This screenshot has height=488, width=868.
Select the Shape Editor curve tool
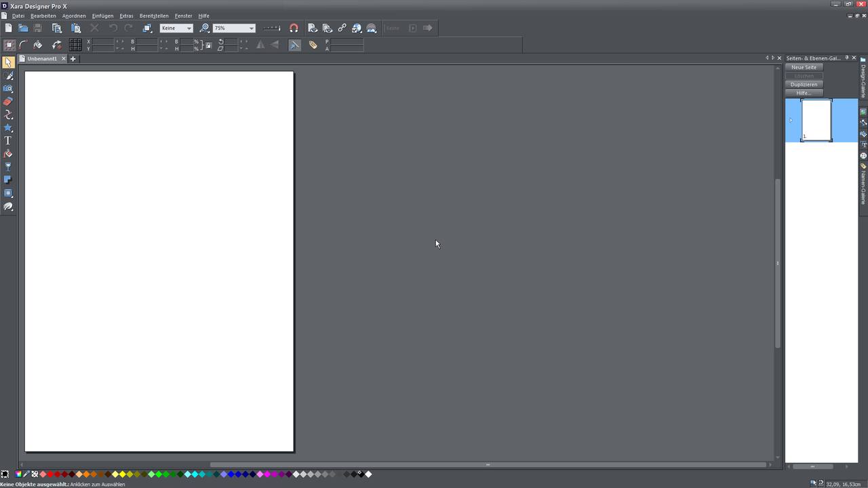pyautogui.click(x=8, y=115)
